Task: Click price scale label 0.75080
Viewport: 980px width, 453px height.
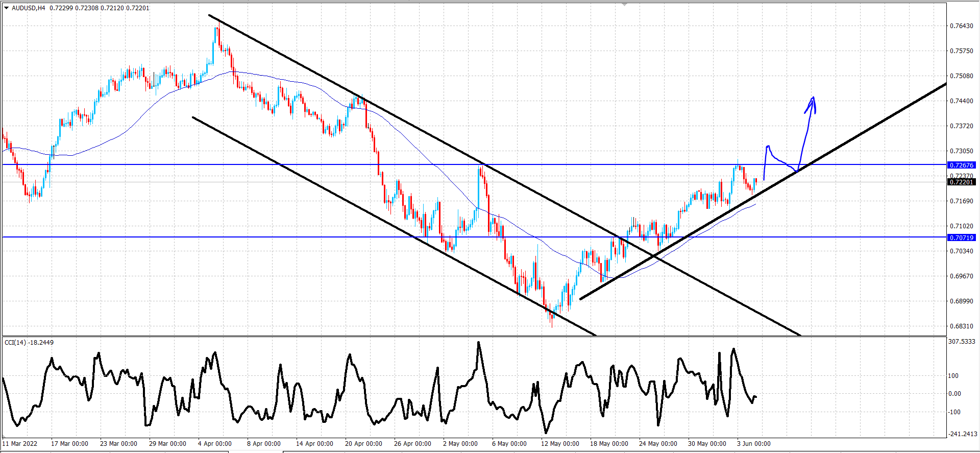Action: [x=961, y=76]
